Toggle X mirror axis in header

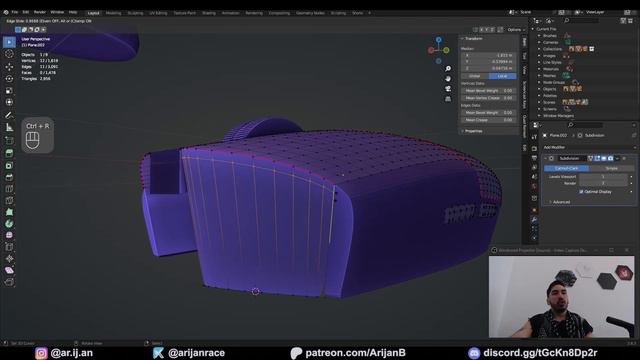[x=481, y=30]
